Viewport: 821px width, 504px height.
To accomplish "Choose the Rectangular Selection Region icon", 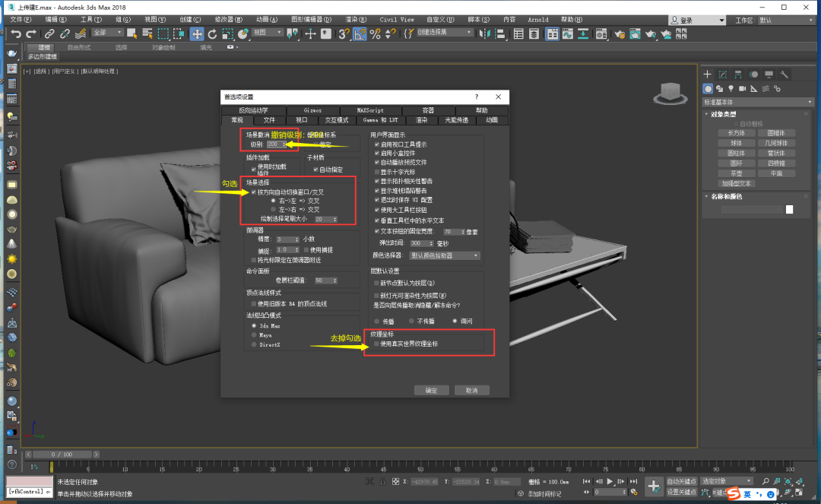I will (x=163, y=34).
